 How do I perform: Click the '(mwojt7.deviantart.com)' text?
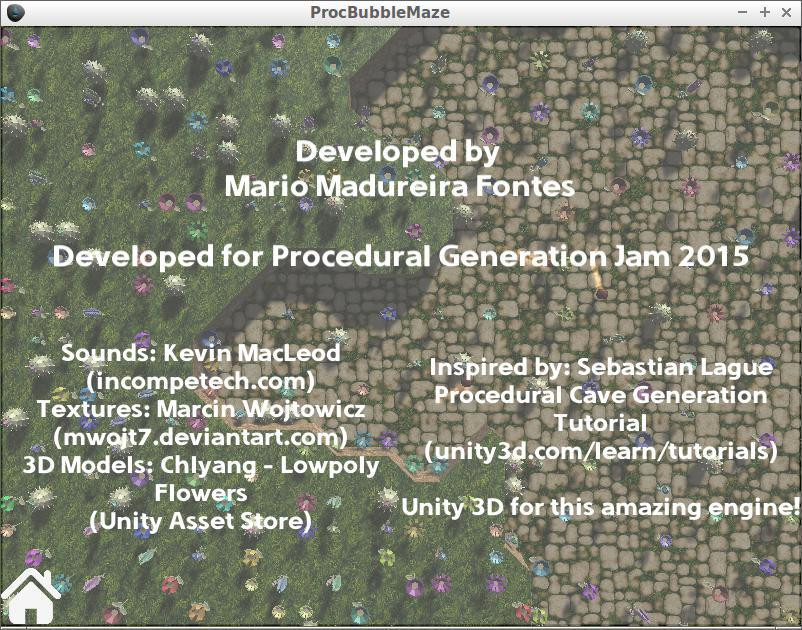(200, 437)
